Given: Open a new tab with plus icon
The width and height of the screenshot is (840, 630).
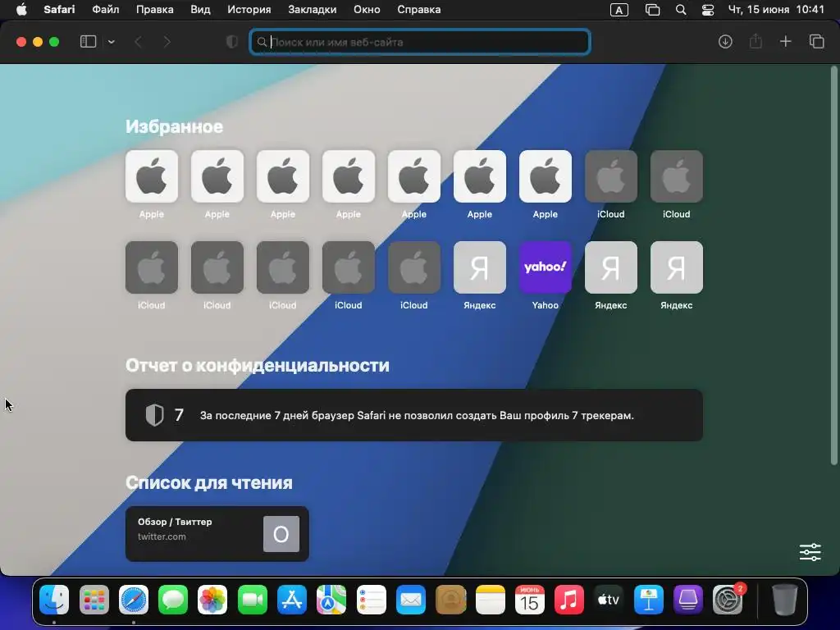Looking at the screenshot, I should (785, 41).
